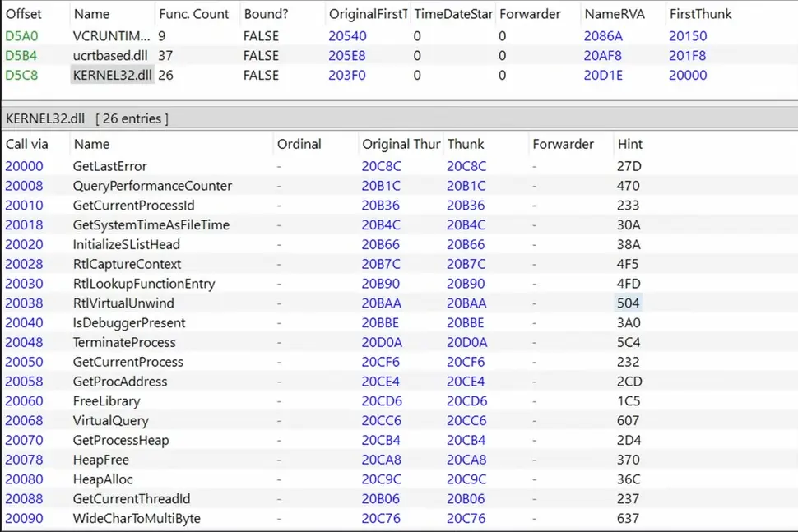Click Original Thunk value 20D0A for TerminateProcess

(382, 343)
